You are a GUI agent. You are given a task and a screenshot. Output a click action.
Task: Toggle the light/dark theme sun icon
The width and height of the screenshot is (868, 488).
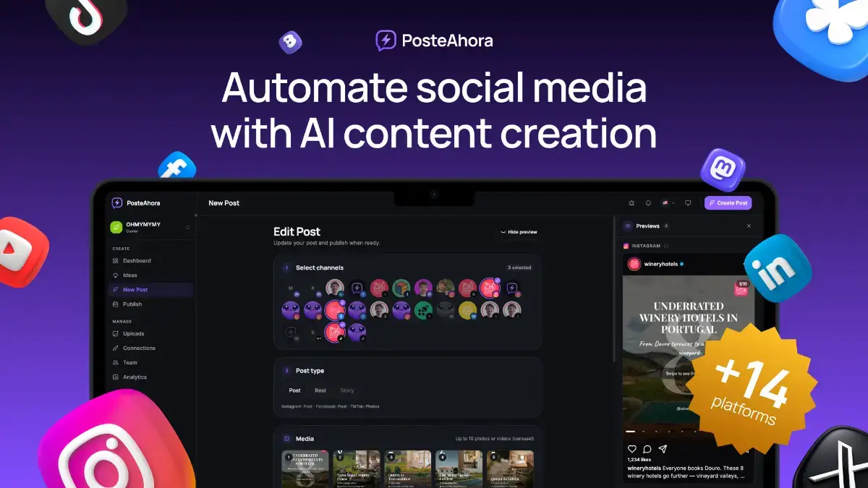[x=631, y=203]
